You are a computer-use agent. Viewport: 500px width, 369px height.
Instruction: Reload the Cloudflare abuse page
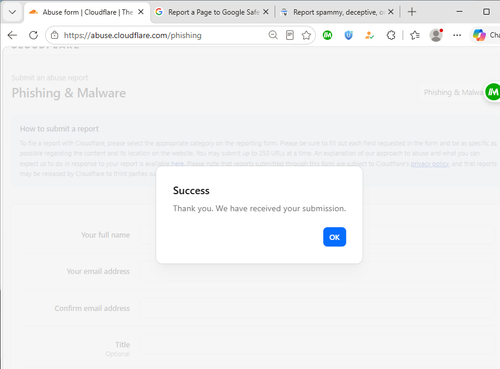pyautogui.click(x=33, y=35)
